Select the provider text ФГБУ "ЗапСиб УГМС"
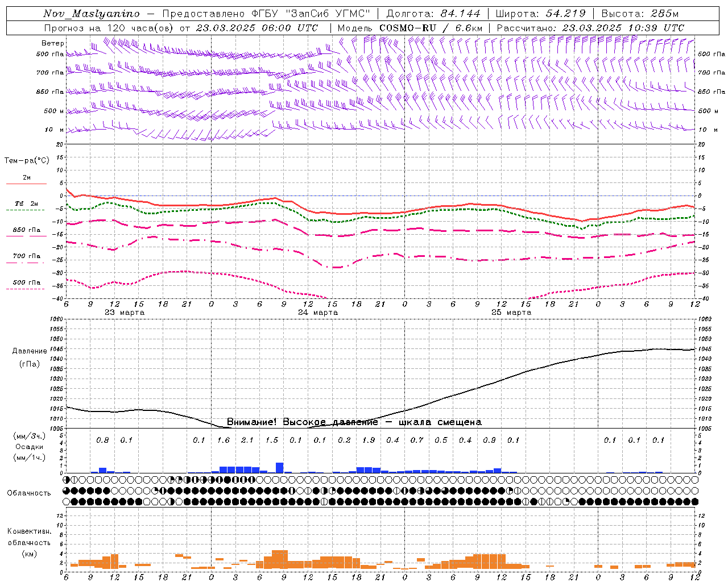This screenshot has height=582, width=728. [311, 14]
